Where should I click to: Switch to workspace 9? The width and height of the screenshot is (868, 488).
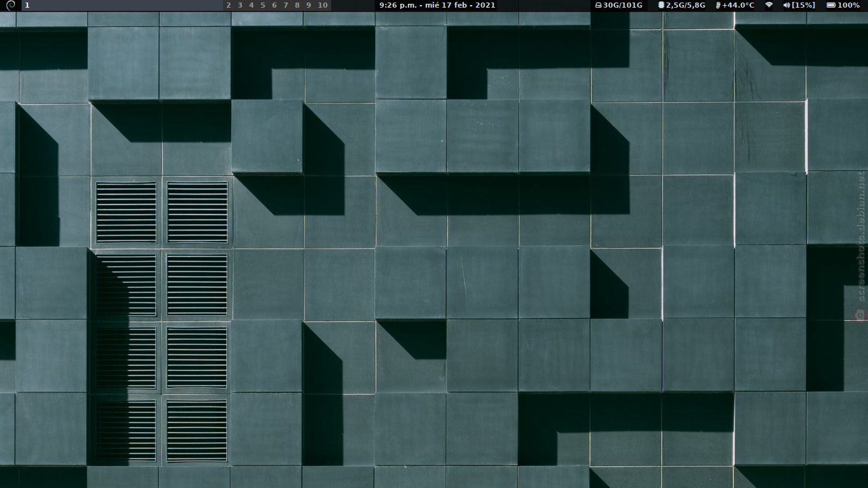point(309,5)
